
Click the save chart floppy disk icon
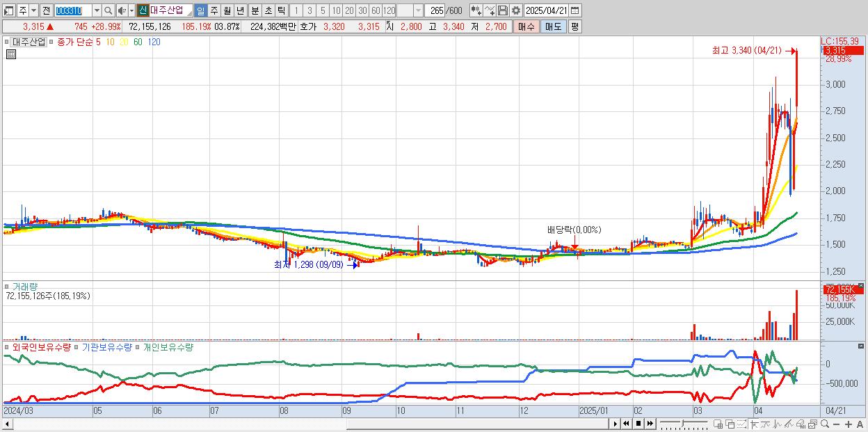click(x=503, y=10)
